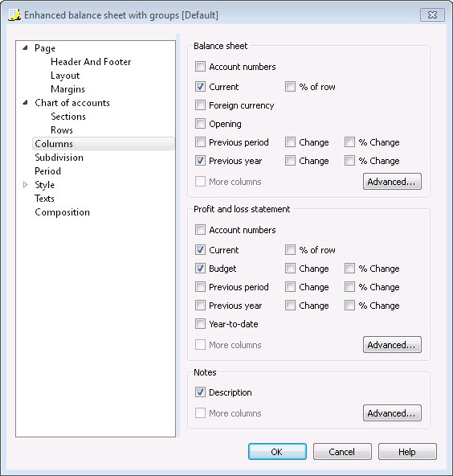Select the Period tree item
The height and width of the screenshot is (476, 453).
[47, 171]
